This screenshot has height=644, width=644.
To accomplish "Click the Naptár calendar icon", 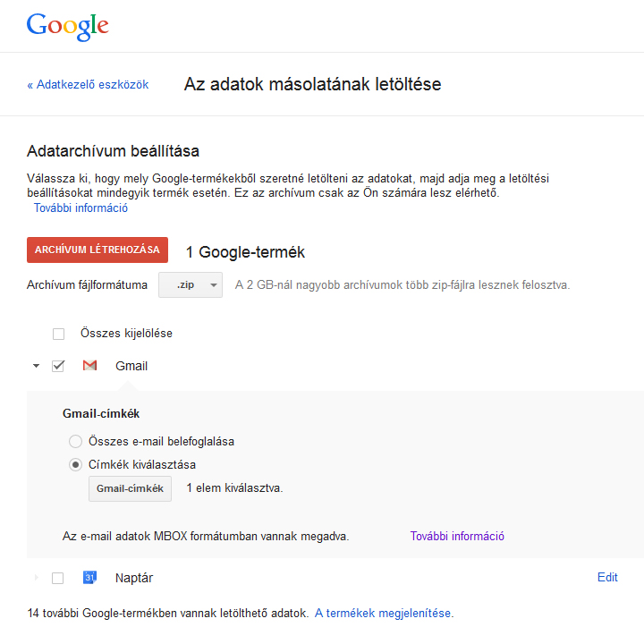I will tap(89, 578).
